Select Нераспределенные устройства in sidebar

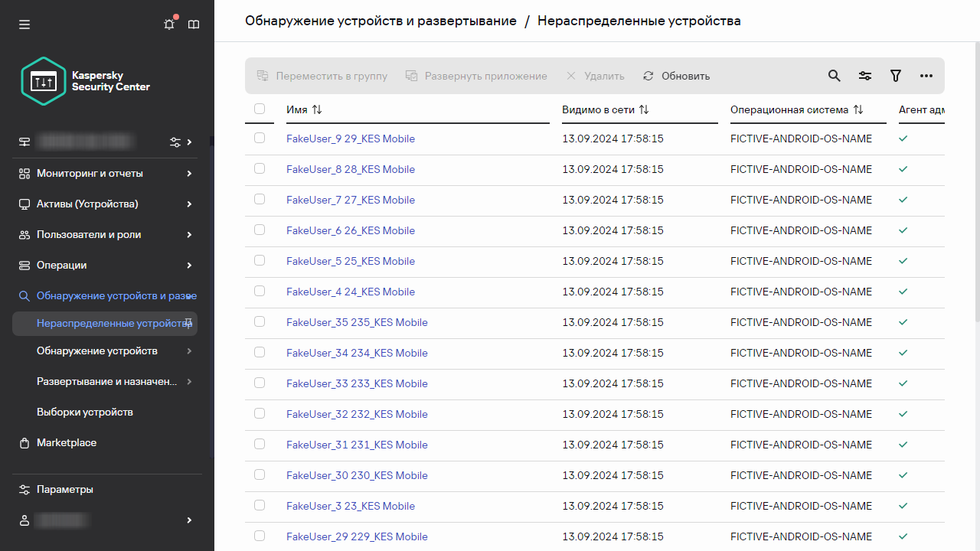pyautogui.click(x=106, y=323)
